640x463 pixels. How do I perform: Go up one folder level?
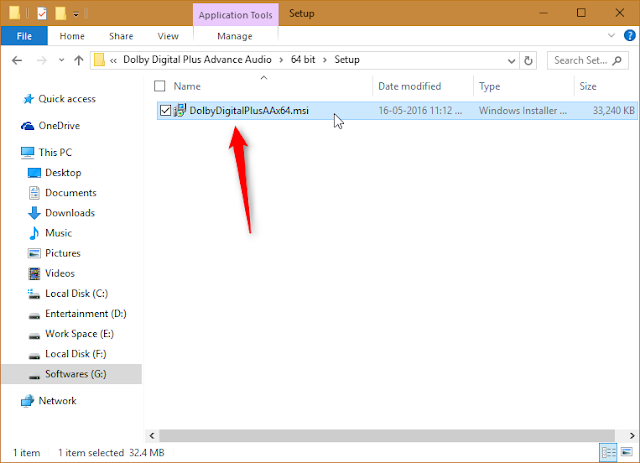pyautogui.click(x=79, y=60)
